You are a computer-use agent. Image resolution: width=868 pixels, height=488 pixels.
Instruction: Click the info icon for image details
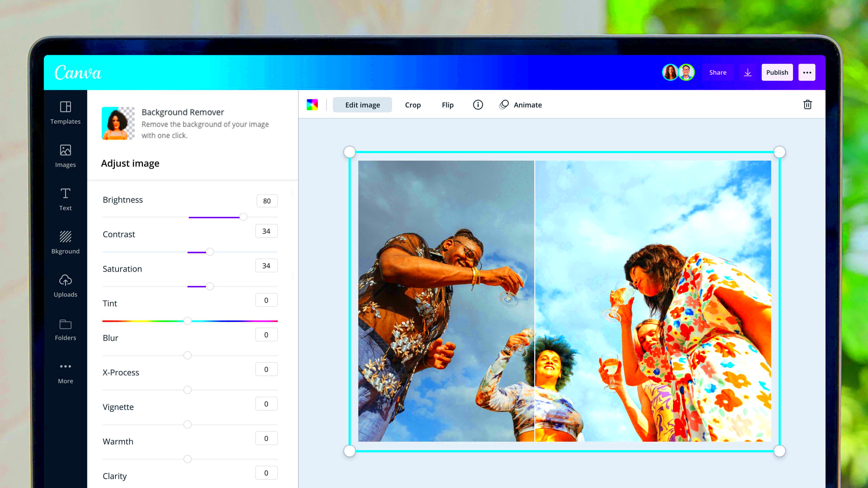pyautogui.click(x=478, y=104)
